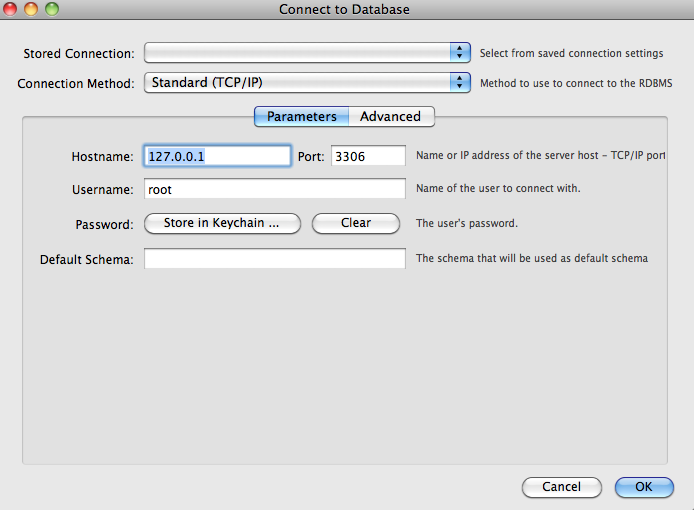Viewport: 694px width, 510px height.
Task: Select the Username field containing root
Action: [274, 189]
